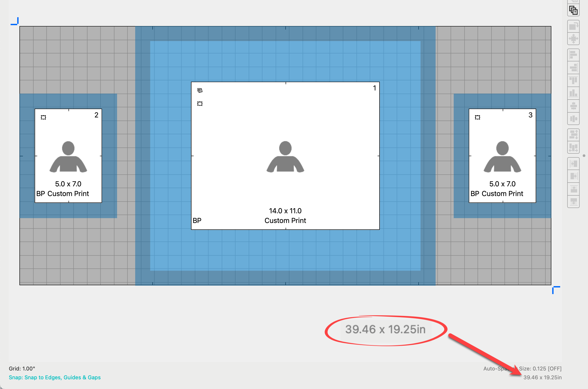Align selected items to bottom edges
Screen dimensions: 588x389
[x=573, y=93]
